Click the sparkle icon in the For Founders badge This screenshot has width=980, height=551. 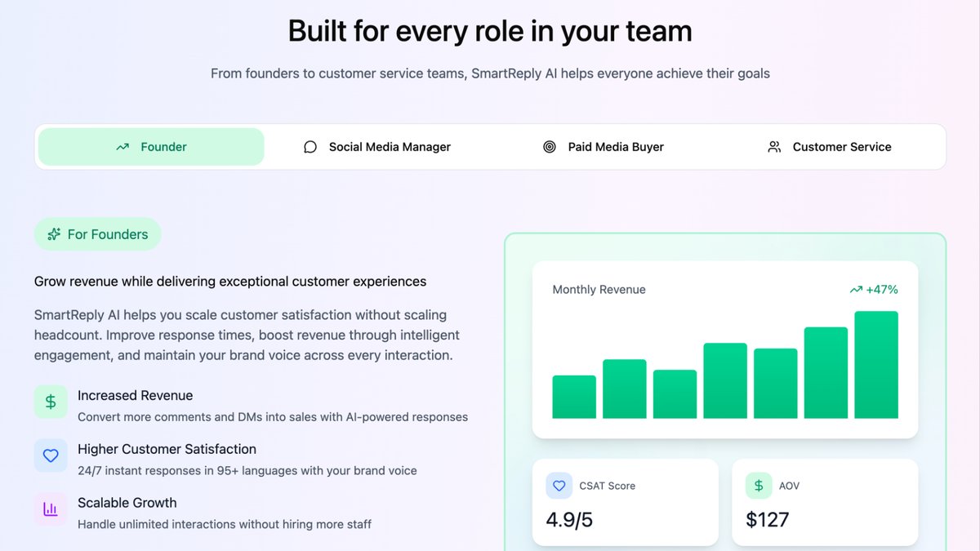point(54,234)
